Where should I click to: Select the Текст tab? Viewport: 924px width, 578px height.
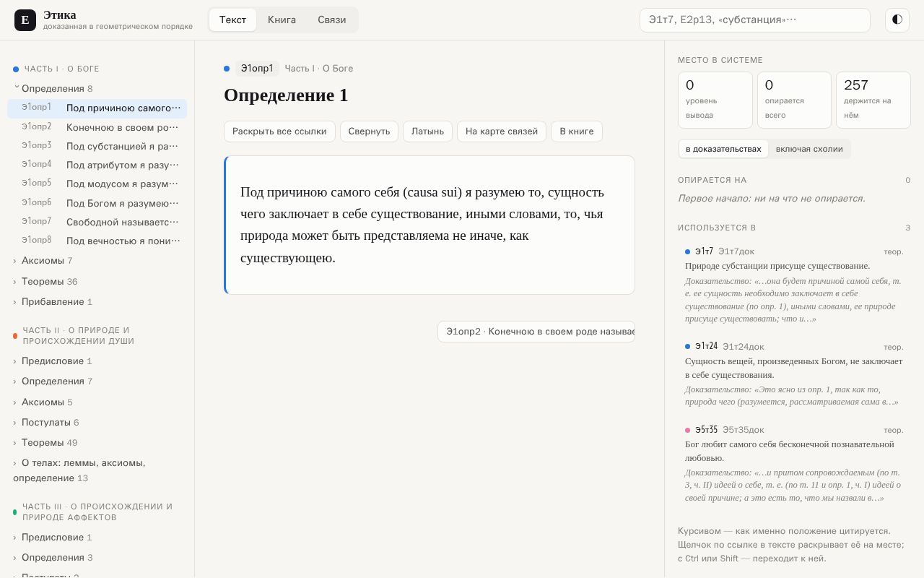232,20
